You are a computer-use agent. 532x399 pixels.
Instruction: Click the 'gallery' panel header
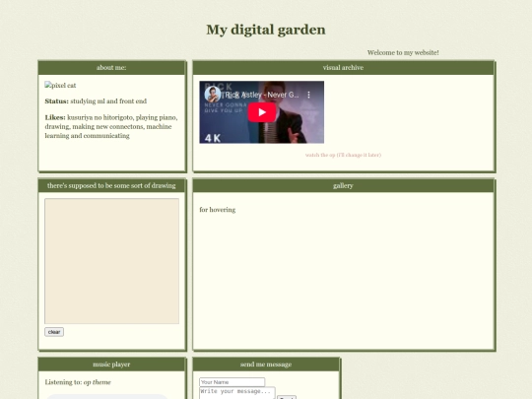click(x=343, y=185)
